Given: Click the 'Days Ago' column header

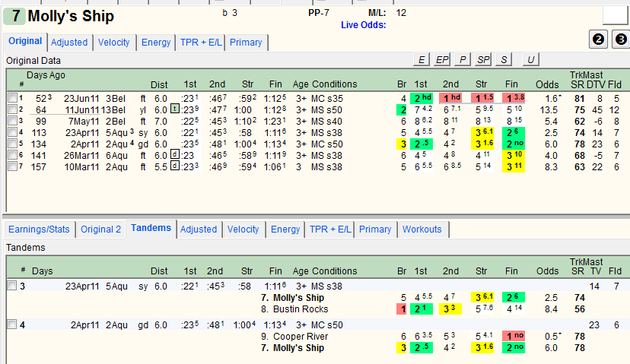Looking at the screenshot, I should click(46, 75).
